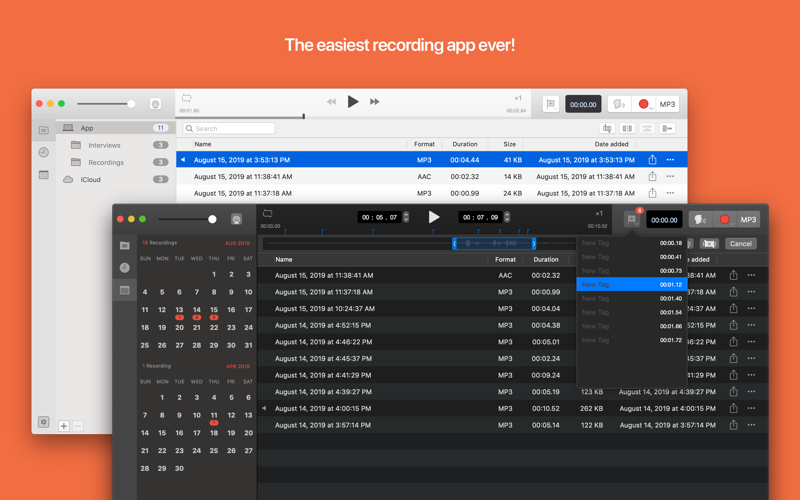Play the recording in the dark window
Screen dimensions: 800x500
click(x=434, y=217)
